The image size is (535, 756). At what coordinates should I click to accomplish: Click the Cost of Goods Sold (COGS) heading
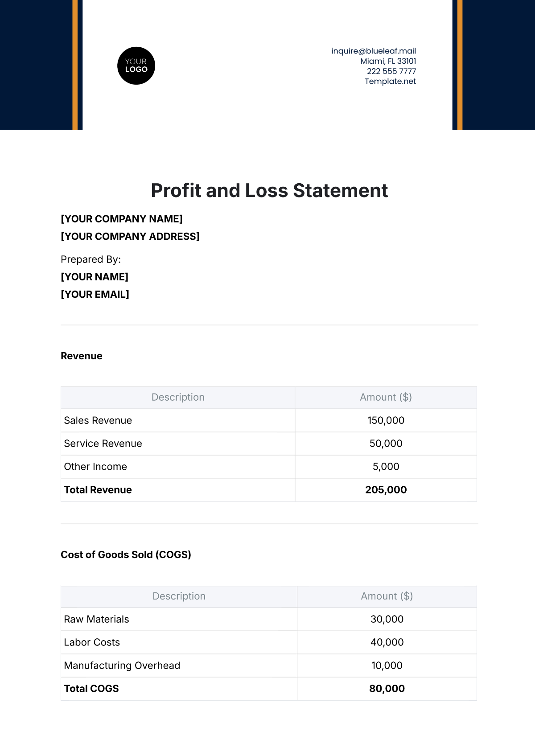(x=126, y=555)
